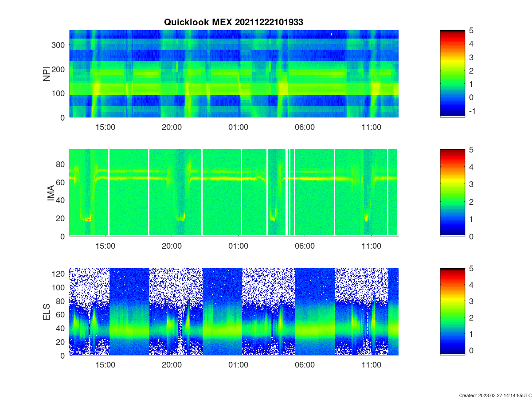Click the 5 label on NPI colorbar
This screenshot has height=399, width=532.
pyautogui.click(x=471, y=31)
